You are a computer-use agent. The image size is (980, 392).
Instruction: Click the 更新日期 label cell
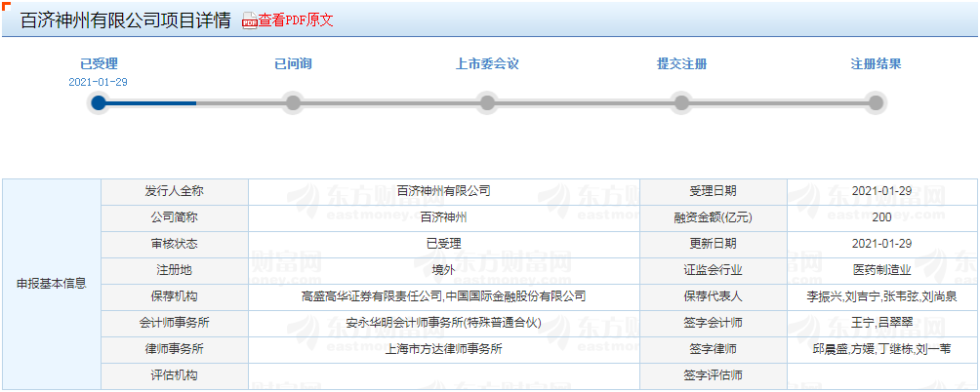coord(714,244)
